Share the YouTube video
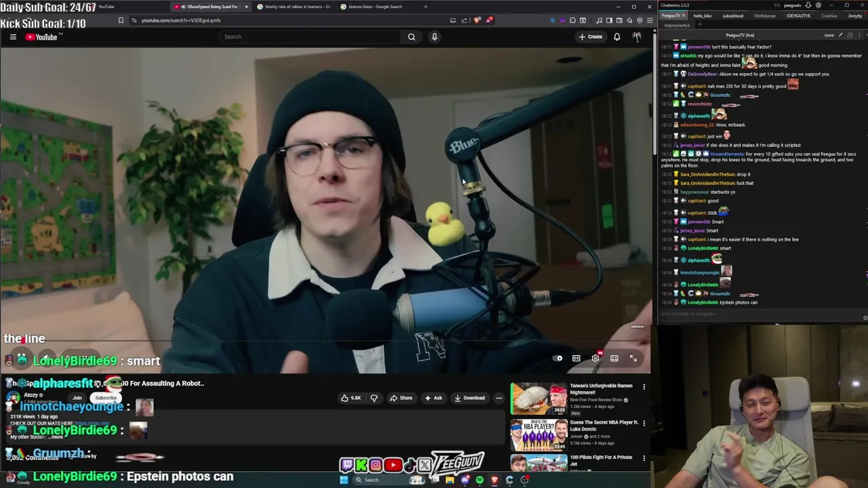 pos(401,398)
